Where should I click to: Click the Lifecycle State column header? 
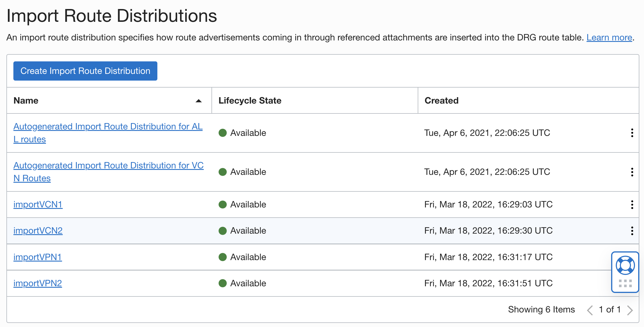[x=250, y=101]
